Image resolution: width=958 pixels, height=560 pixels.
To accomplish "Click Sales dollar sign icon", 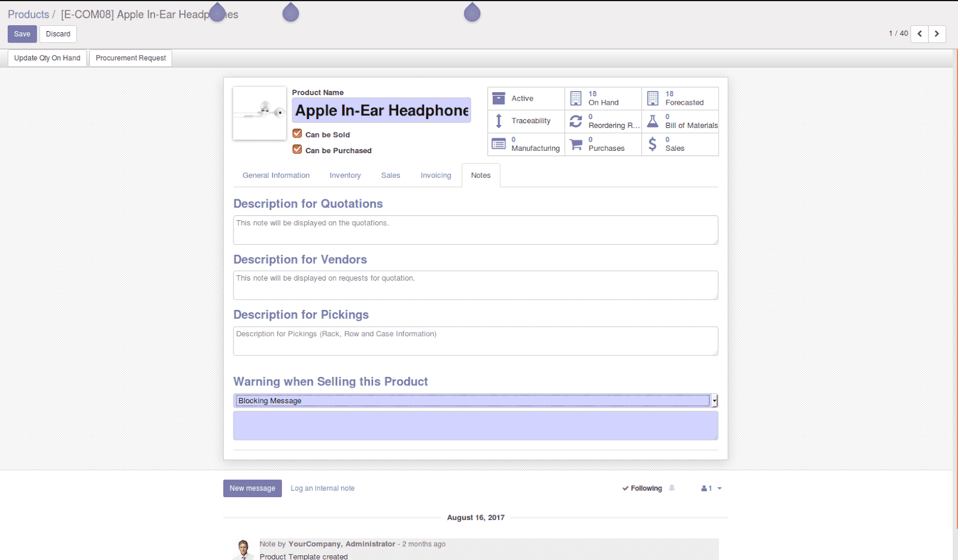I will click(x=653, y=144).
